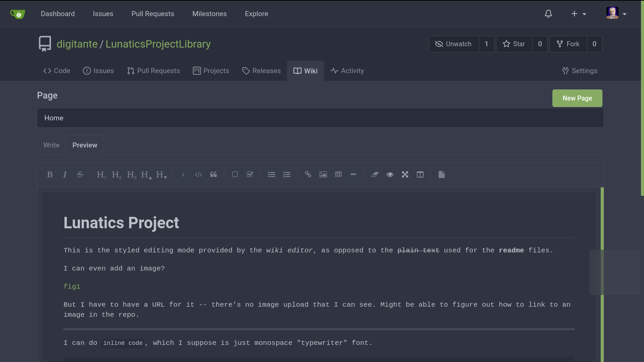Insert an unchecked checkbox item
The image size is (644, 362).
click(x=235, y=175)
